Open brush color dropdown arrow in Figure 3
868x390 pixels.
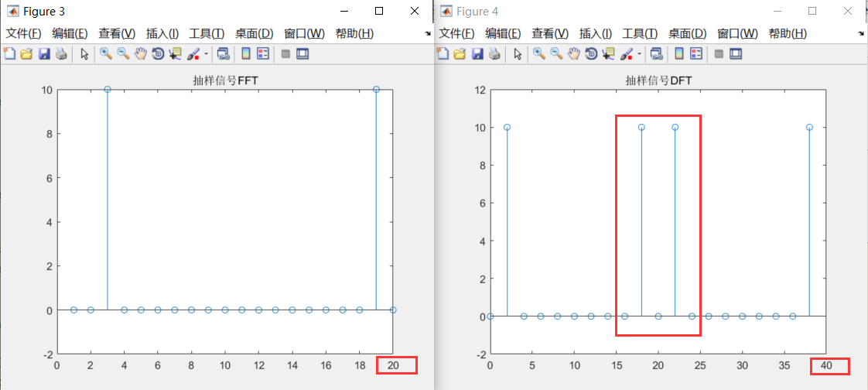click(207, 54)
